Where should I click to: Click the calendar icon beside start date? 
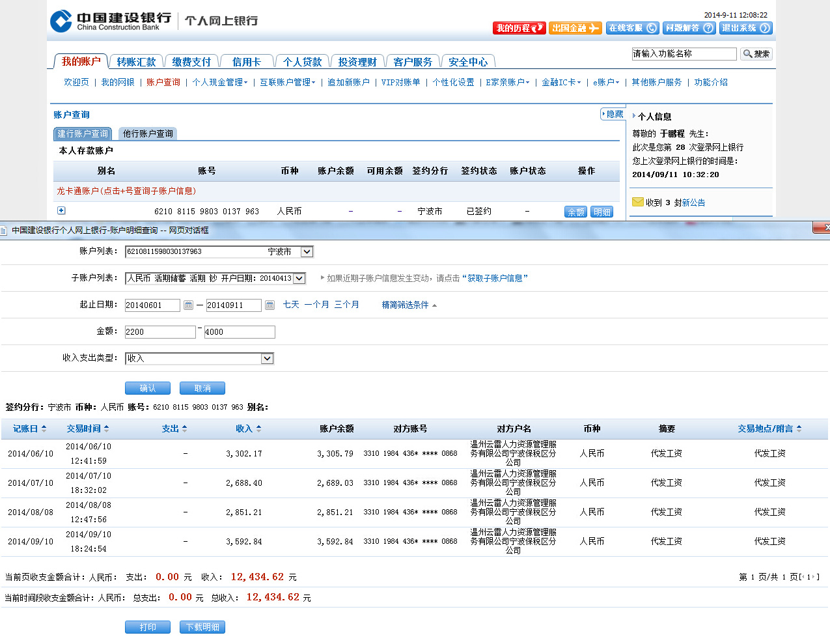(188, 305)
